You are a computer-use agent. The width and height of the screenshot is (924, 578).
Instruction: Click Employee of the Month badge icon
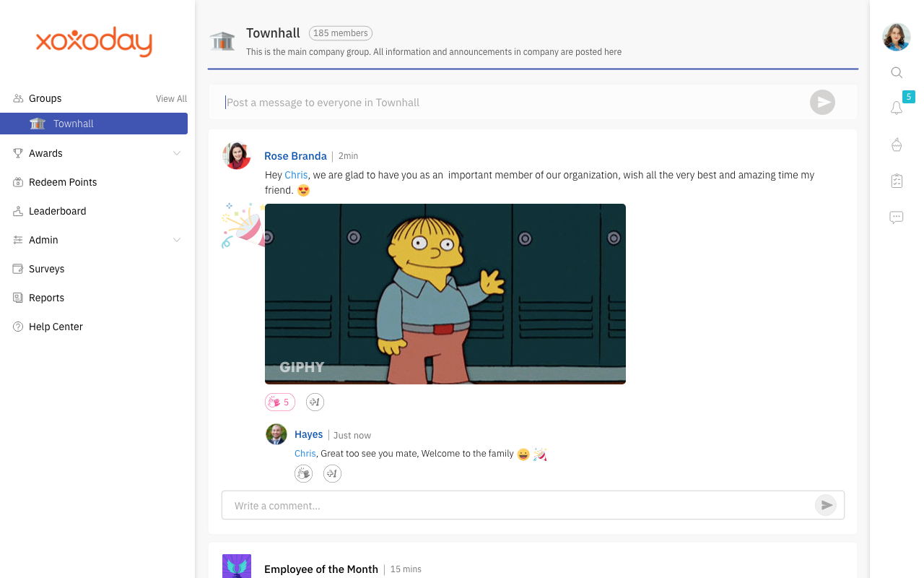[237, 566]
